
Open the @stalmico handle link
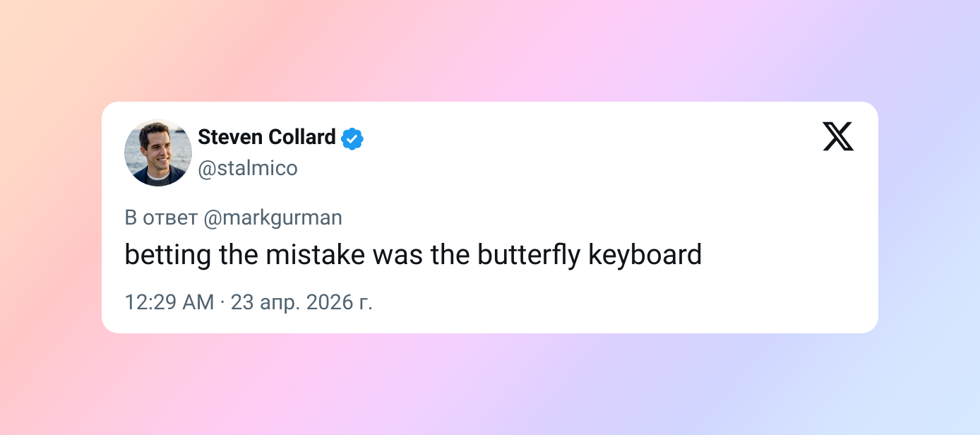tap(248, 168)
